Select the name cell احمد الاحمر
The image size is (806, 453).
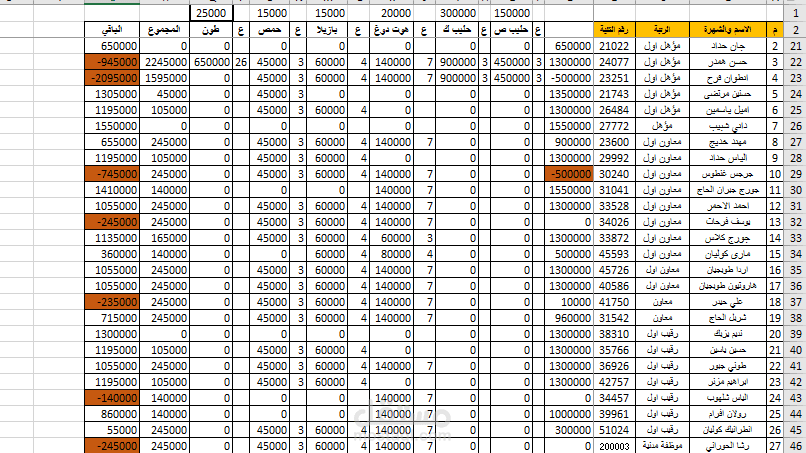(727, 206)
